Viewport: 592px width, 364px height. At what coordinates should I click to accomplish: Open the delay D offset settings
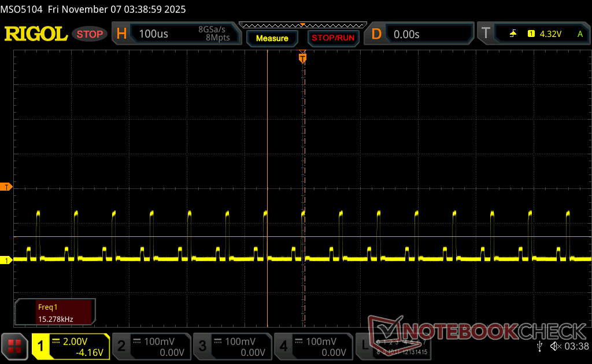[x=376, y=34]
